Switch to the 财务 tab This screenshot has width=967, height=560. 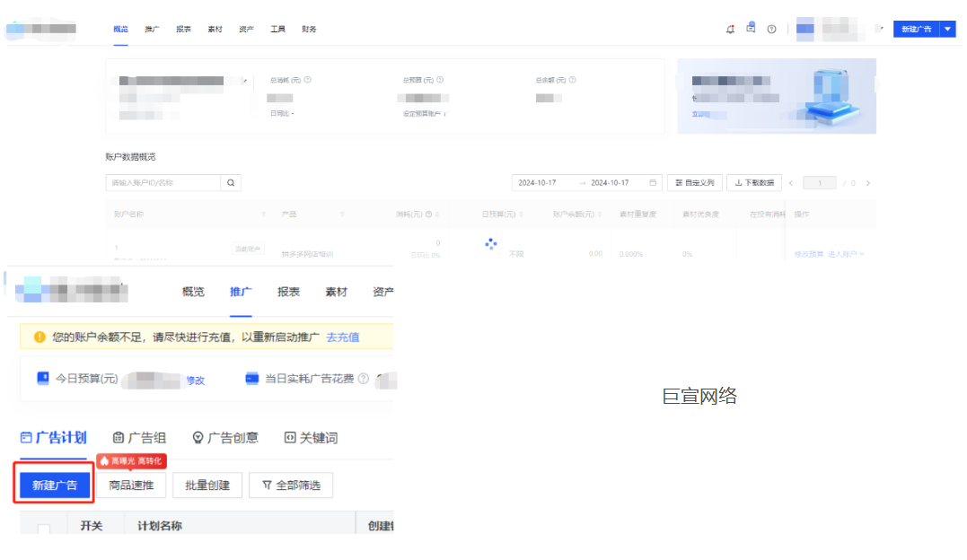(x=309, y=28)
